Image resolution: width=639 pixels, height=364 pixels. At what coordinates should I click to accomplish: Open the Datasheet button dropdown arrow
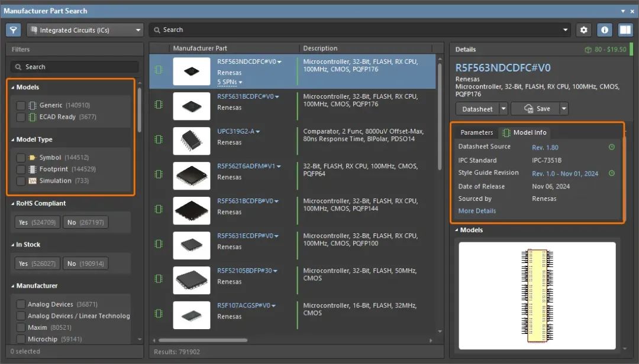click(504, 109)
